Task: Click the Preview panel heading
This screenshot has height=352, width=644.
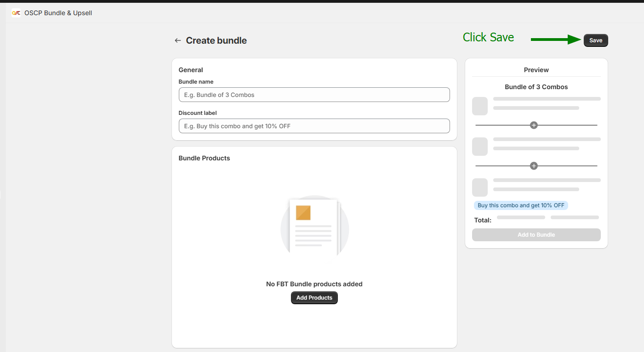Action: (536, 70)
